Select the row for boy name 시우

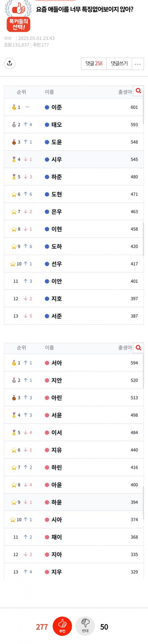[74, 159]
